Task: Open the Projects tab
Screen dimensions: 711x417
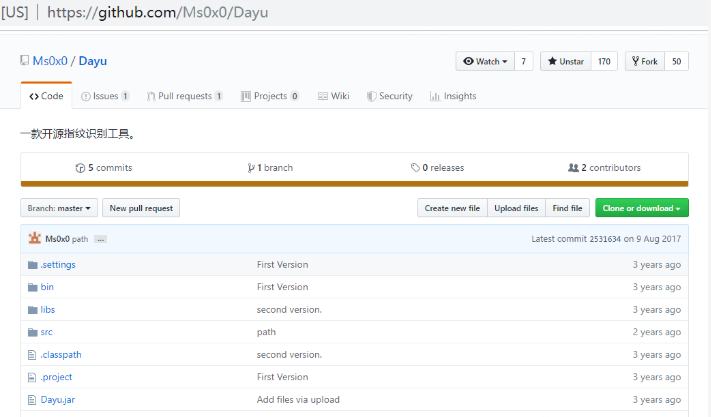Action: 270,96
